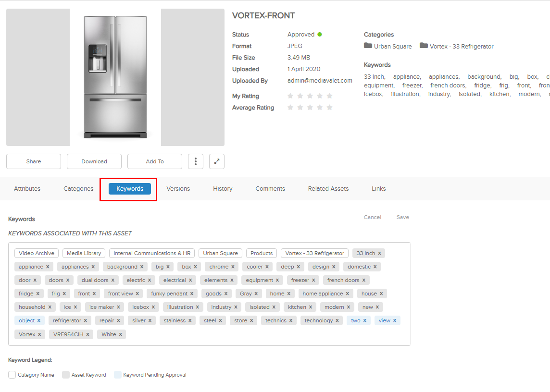Set My Rating to five stars

click(329, 96)
